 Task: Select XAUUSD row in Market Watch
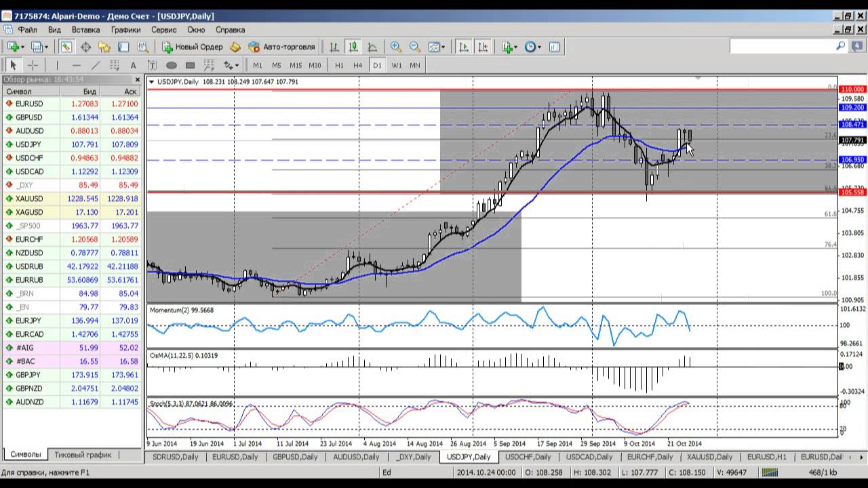pos(73,199)
